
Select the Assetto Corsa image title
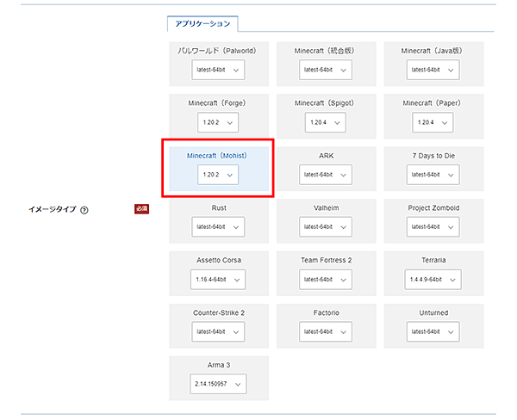pyautogui.click(x=219, y=260)
